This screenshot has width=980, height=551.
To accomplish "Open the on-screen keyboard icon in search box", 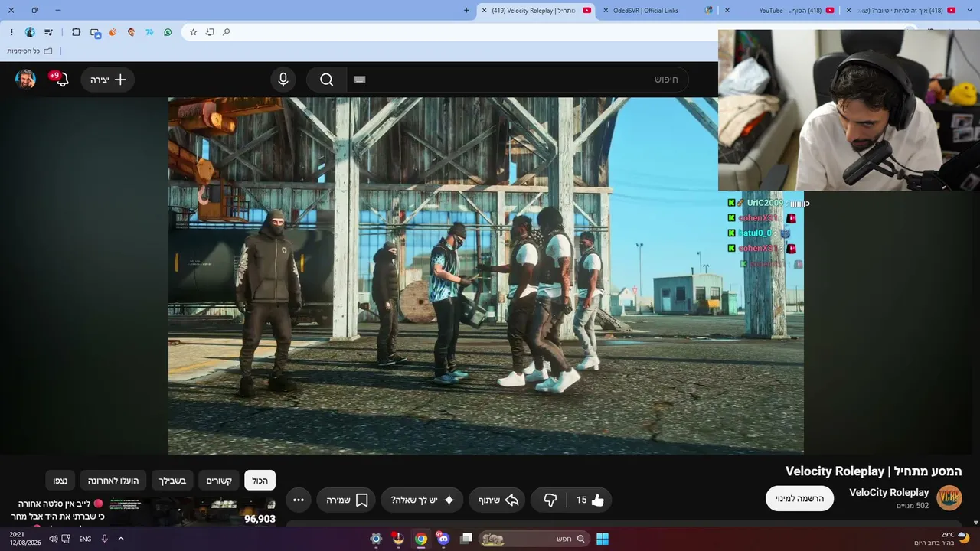I will [x=360, y=80].
